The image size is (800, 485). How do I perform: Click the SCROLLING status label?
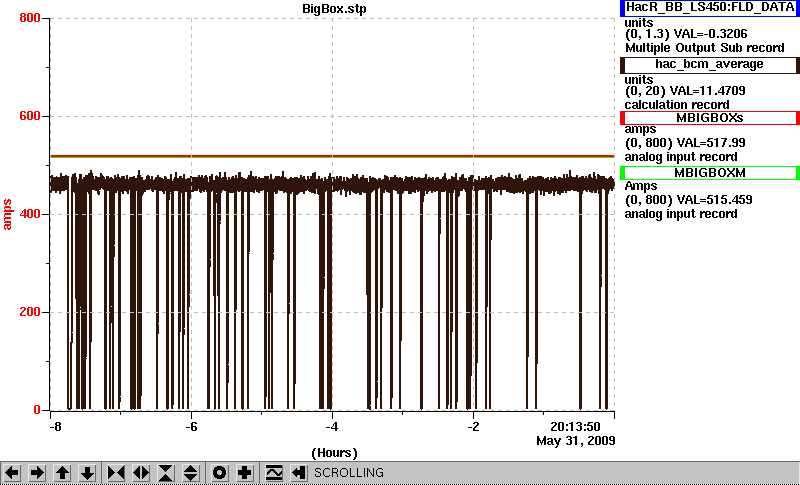click(x=348, y=473)
